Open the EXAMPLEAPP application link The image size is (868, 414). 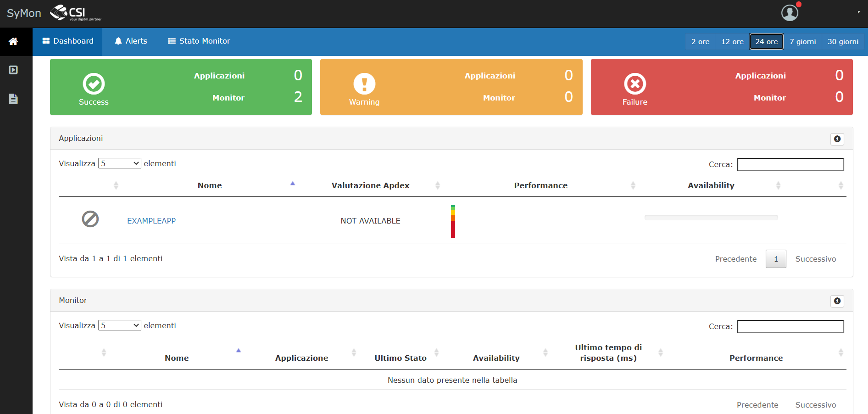(151, 221)
